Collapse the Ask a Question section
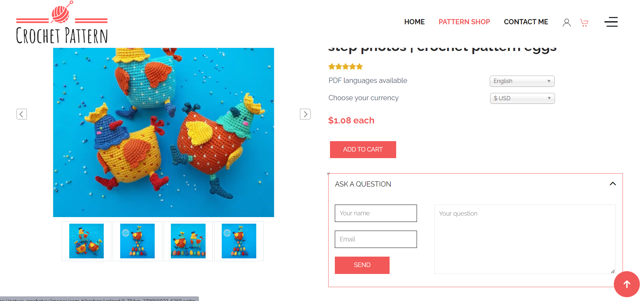This screenshot has height=301, width=644. pos(613,184)
